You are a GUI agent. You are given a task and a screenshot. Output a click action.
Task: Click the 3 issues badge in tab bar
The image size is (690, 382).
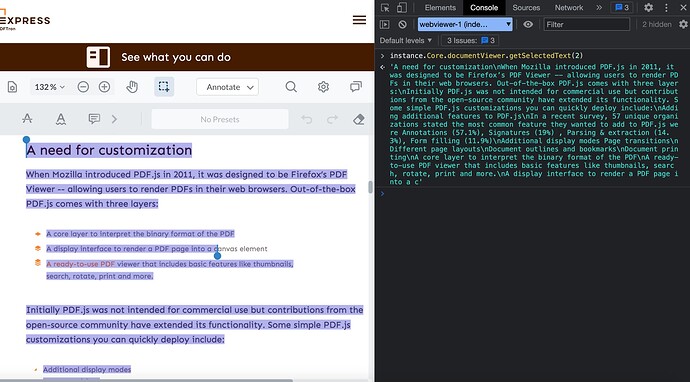pos(621,7)
